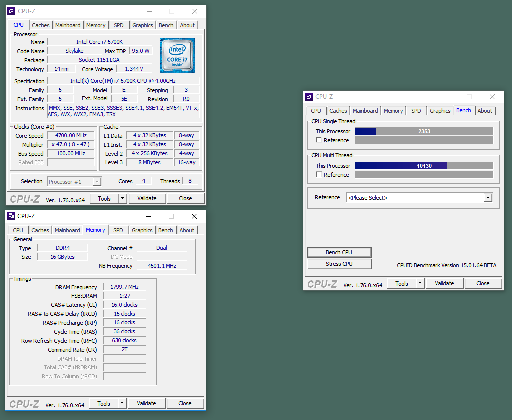Viewport: 512px width, 420px height.
Task: Click the Single Thread Reference empty bar
Action: tap(424, 140)
